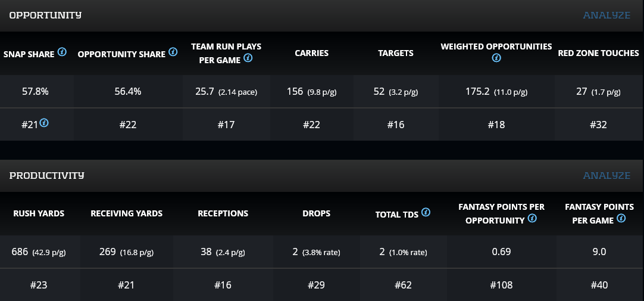Click the Productivity section title
This screenshot has height=301, width=644.
[x=46, y=175]
